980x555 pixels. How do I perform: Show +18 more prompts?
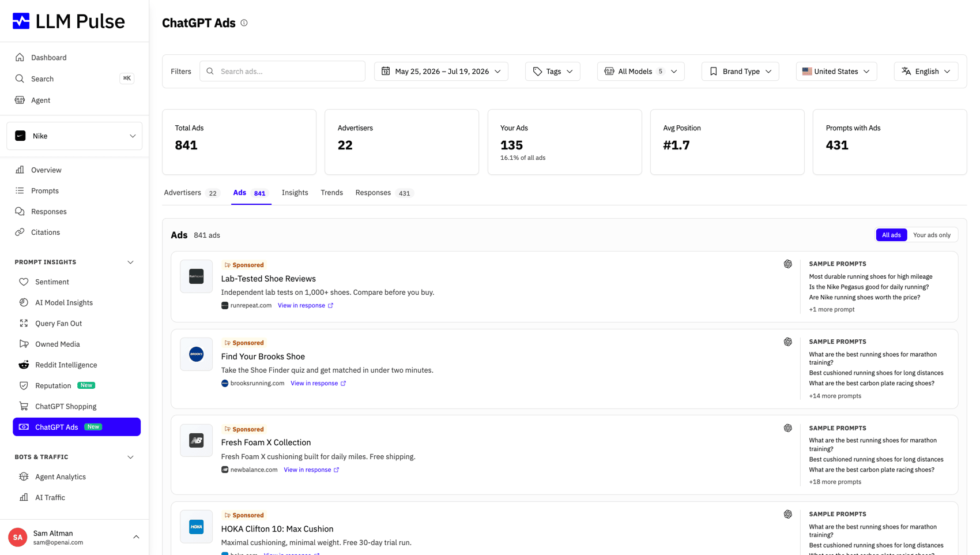835,482
